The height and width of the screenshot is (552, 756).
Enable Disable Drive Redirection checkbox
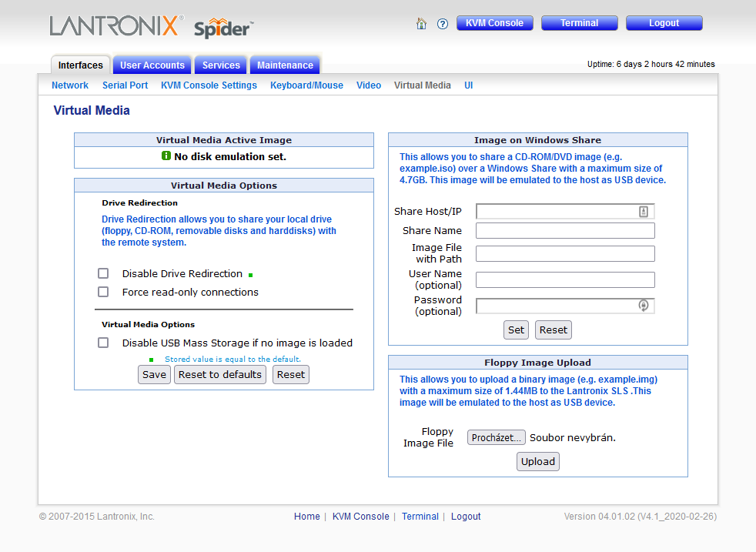tap(103, 273)
